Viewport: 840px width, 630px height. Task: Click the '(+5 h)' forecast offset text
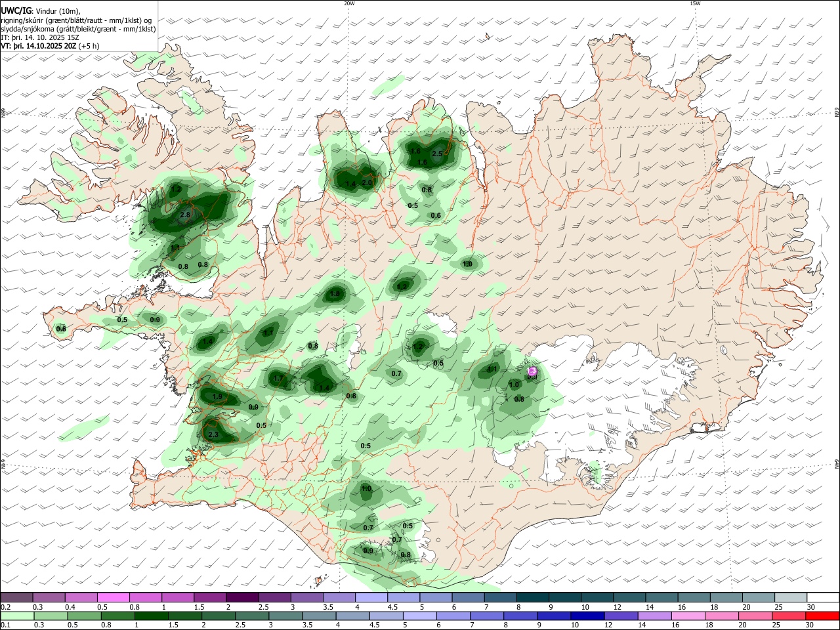pos(89,46)
